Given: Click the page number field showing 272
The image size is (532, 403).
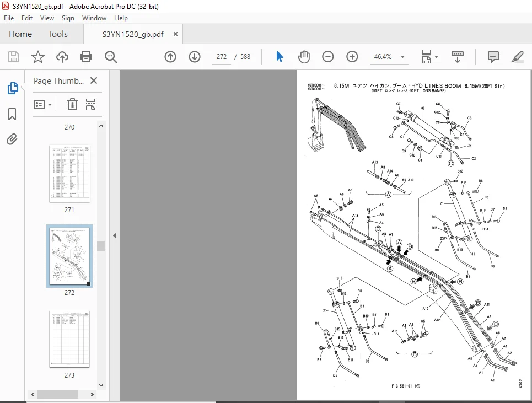Looking at the screenshot, I should [x=222, y=57].
